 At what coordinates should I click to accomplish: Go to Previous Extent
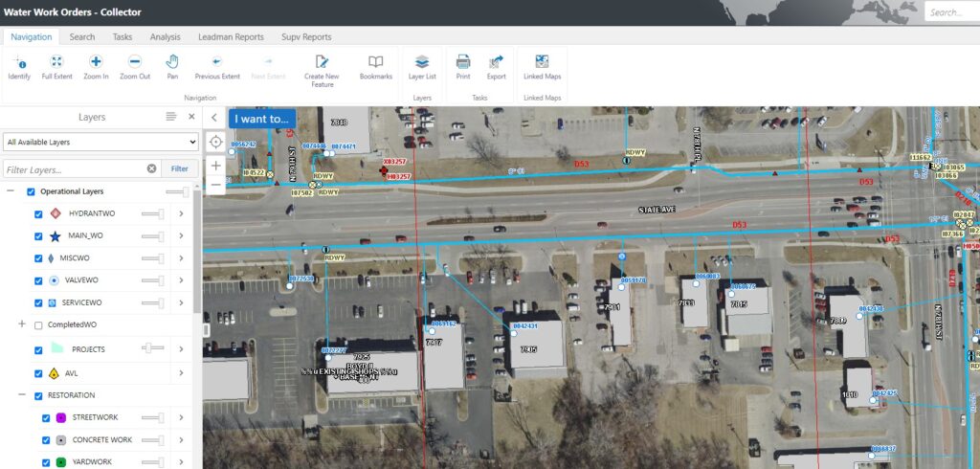(x=217, y=68)
